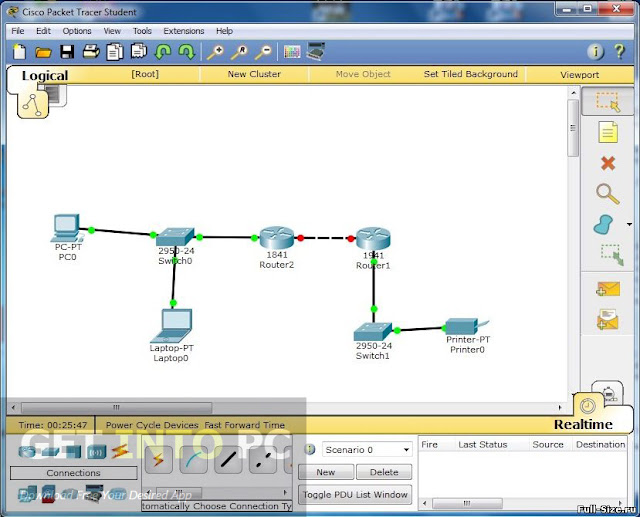The width and height of the screenshot is (640, 517).
Task: Open the Scenario 0 dropdown
Action: click(367, 450)
